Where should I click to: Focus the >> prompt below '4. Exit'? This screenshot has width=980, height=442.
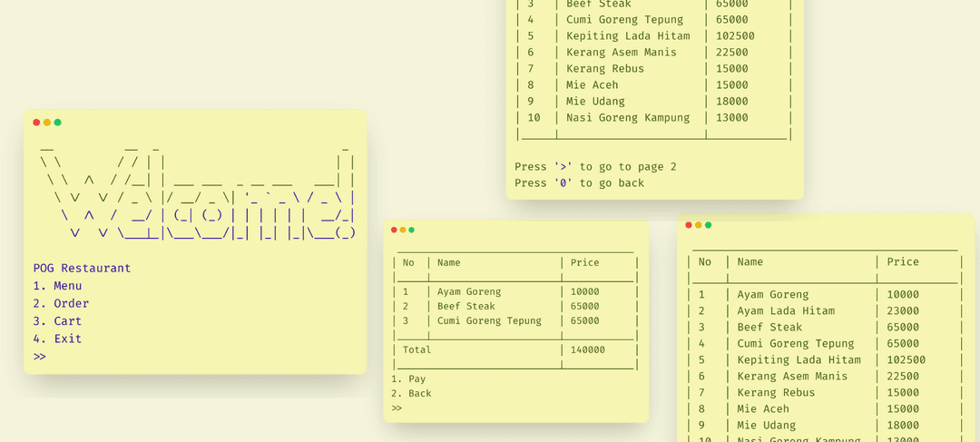pyautogui.click(x=40, y=357)
